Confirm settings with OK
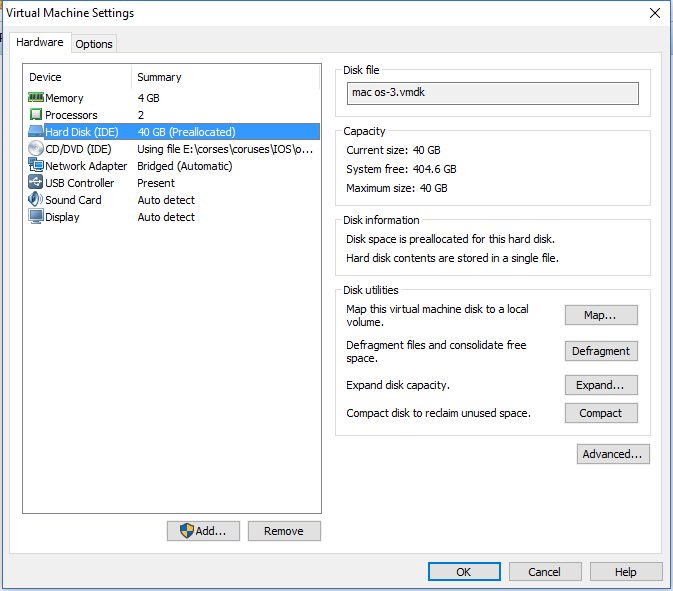This screenshot has height=591, width=673. tap(464, 572)
